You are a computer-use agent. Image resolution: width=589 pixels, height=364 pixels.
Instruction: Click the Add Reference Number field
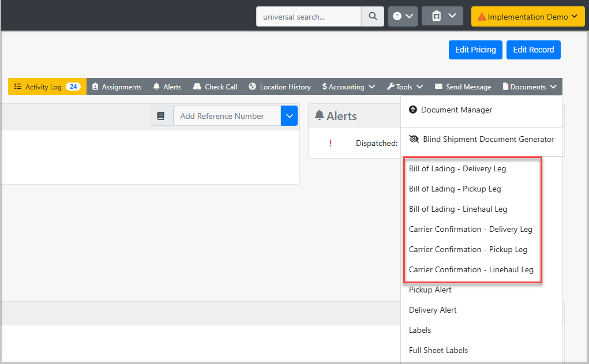pos(227,116)
